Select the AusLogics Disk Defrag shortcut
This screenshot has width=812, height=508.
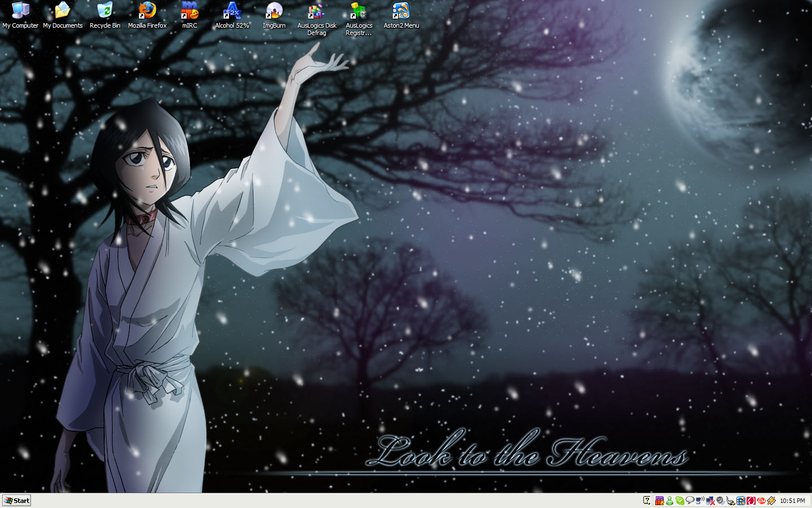point(316,11)
